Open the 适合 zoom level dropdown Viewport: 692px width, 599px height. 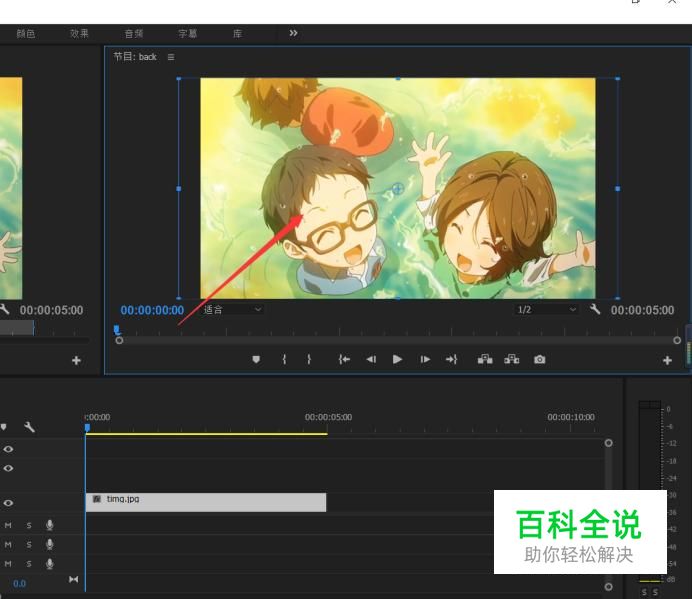tap(232, 309)
